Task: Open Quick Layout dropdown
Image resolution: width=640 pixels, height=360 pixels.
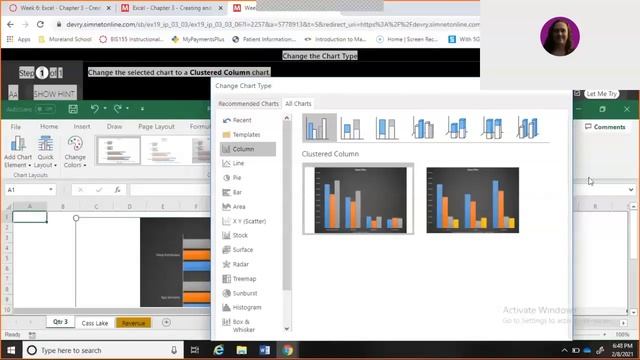Action: (45, 151)
